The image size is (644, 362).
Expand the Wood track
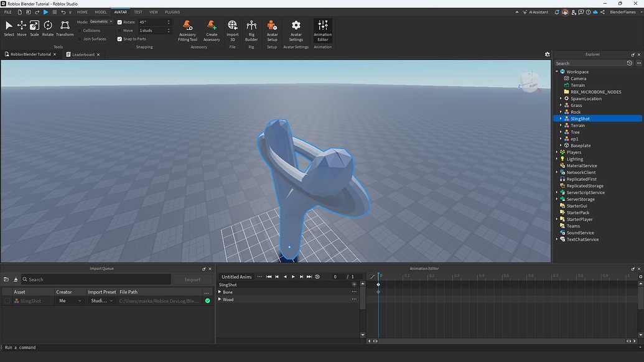point(220,300)
